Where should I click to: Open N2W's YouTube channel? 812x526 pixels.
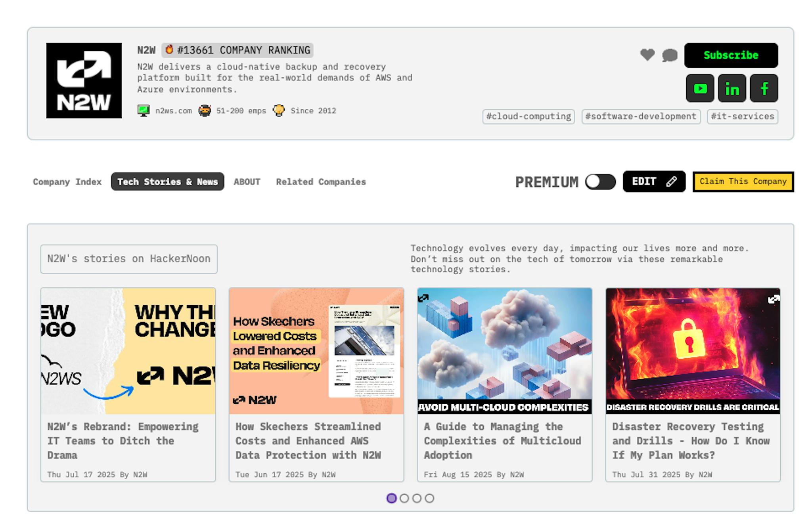(x=700, y=88)
